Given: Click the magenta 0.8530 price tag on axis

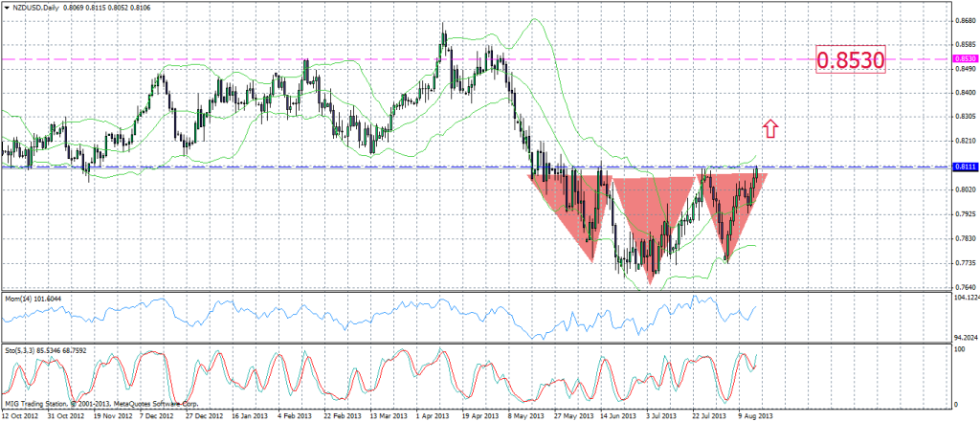Looking at the screenshot, I should [x=965, y=59].
